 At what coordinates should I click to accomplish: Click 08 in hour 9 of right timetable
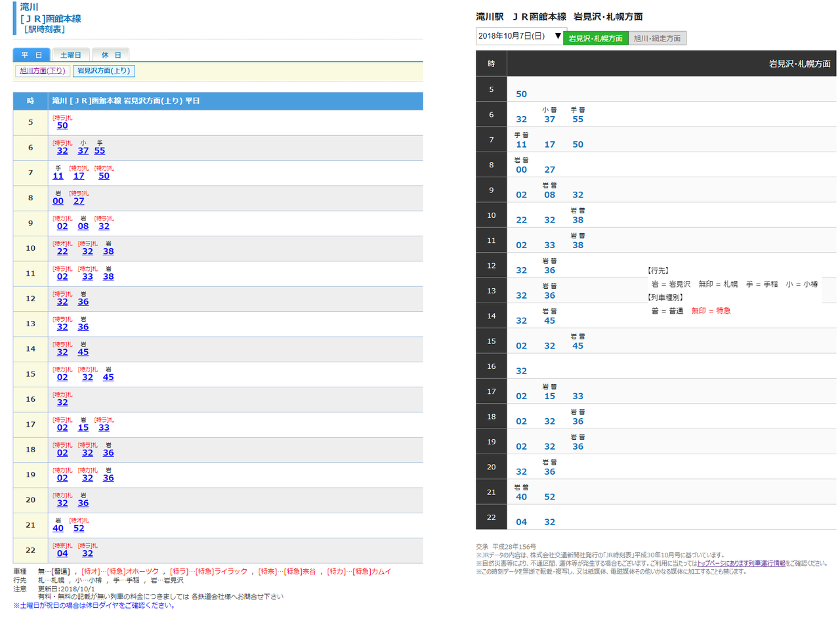coord(550,195)
